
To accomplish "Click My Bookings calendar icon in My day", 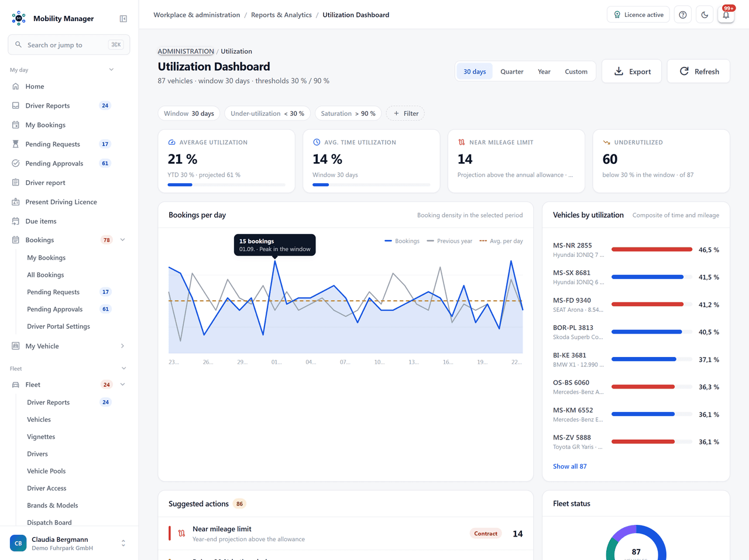I will pos(16,125).
